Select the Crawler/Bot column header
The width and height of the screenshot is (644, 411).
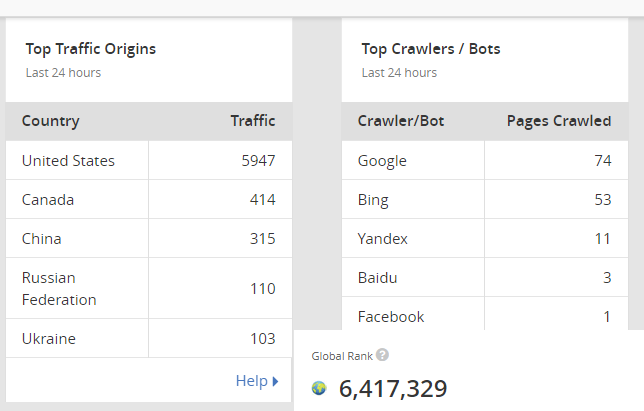(401, 121)
